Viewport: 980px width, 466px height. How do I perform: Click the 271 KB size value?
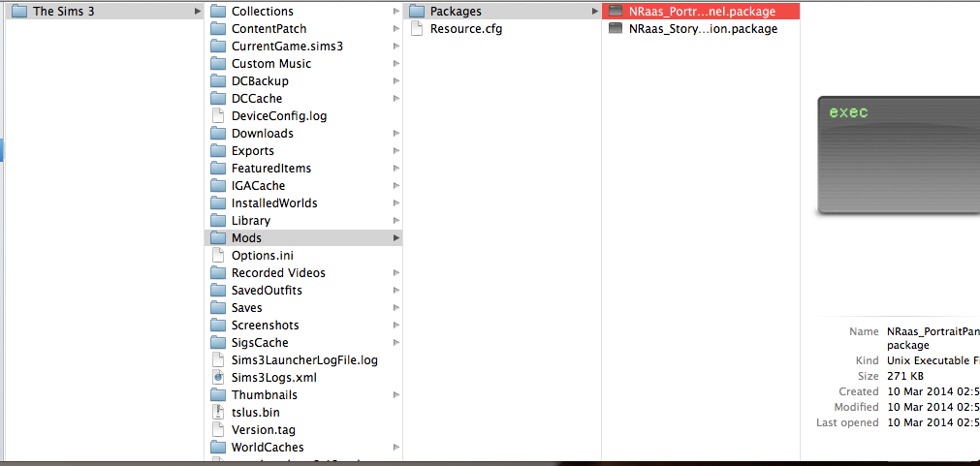click(905, 376)
